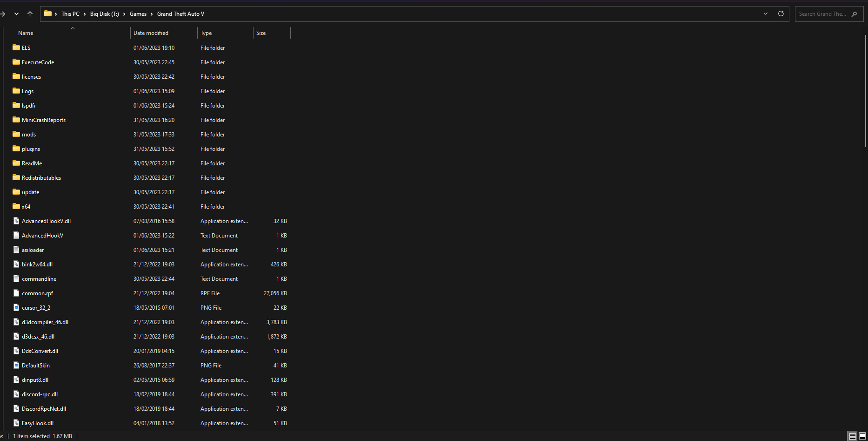Select the x64 folder icon
This screenshot has height=441, width=868.
(x=16, y=206)
